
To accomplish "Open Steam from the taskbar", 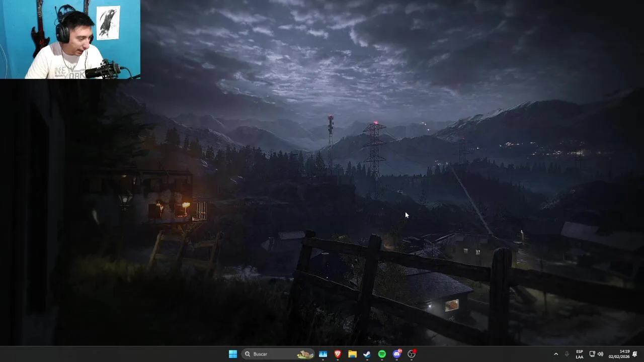I will coord(367,354).
